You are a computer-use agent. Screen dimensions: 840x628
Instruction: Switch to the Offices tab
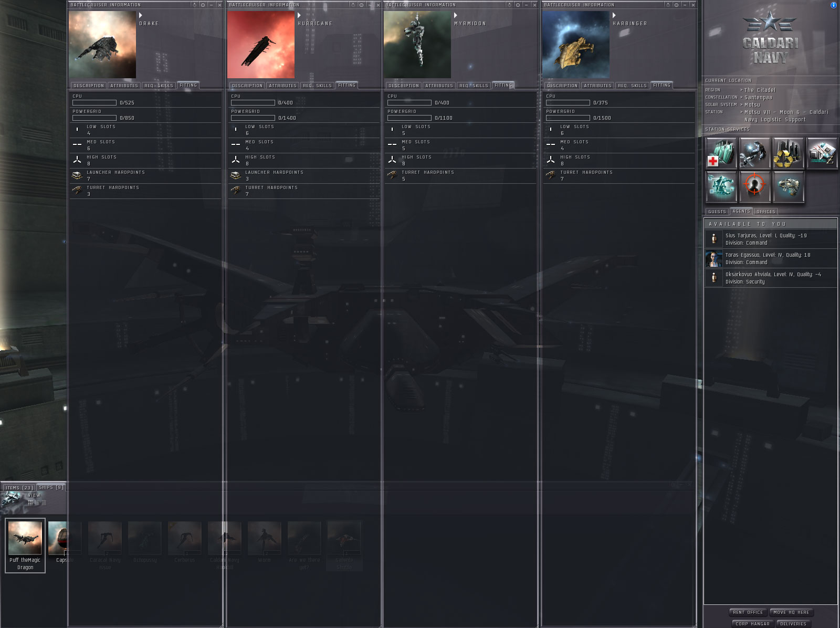(x=766, y=212)
